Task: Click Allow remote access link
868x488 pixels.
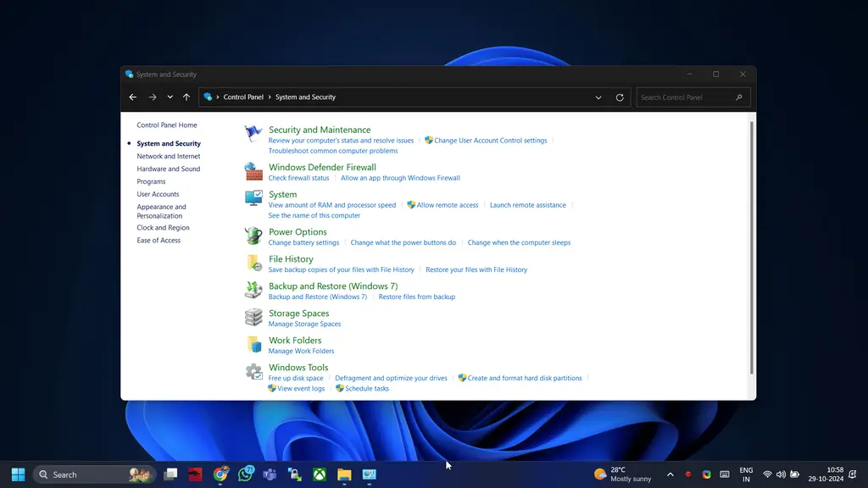Action: pos(448,205)
